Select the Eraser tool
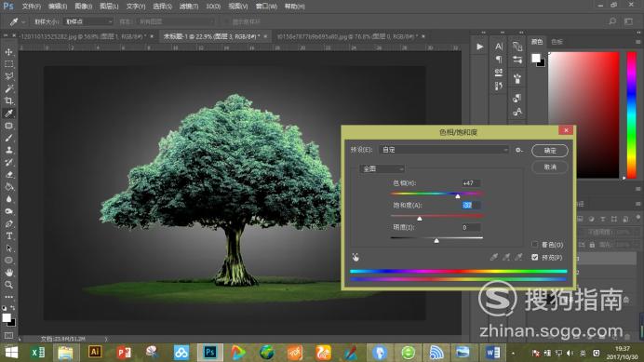Viewport: 644px width, 362px height. [8, 175]
